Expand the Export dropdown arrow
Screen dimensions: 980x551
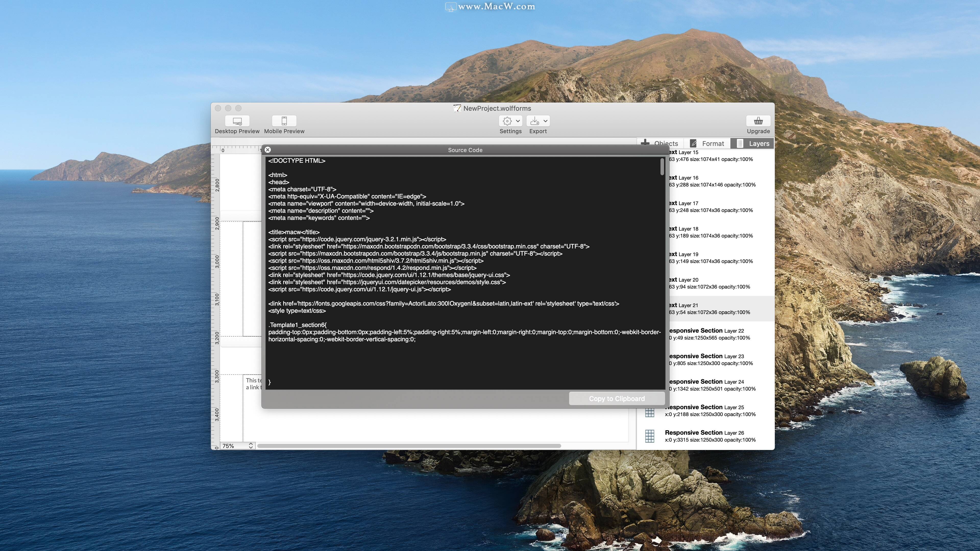(545, 121)
